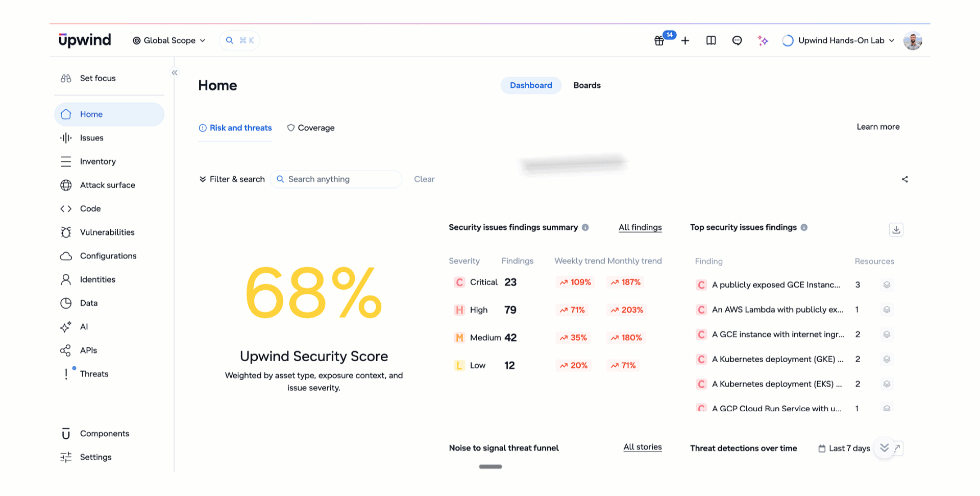The image size is (980, 496).
Task: Open Inventory in the sidebar
Action: pyautogui.click(x=109, y=161)
